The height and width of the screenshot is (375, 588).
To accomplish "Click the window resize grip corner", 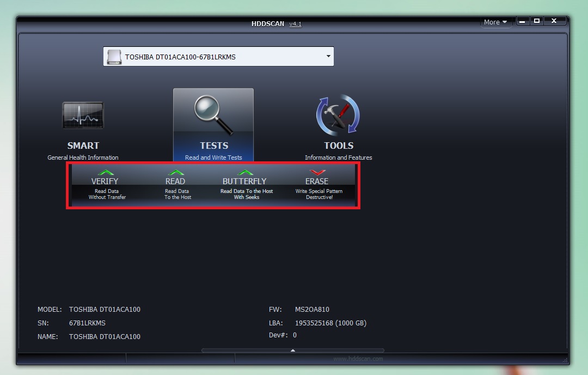I will point(565,360).
